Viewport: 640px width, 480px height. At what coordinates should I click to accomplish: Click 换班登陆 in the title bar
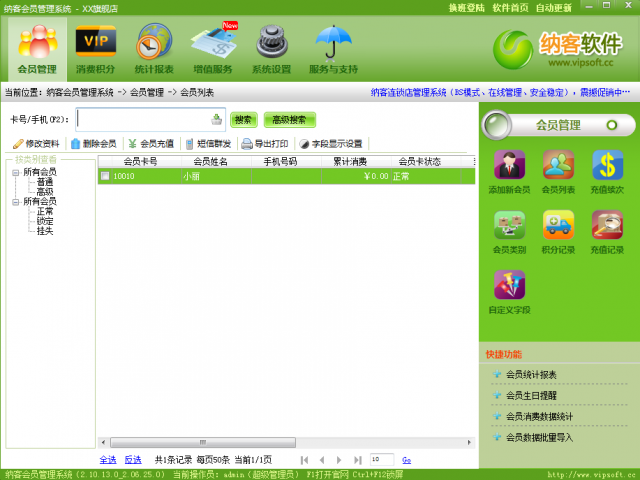pyautogui.click(x=467, y=8)
